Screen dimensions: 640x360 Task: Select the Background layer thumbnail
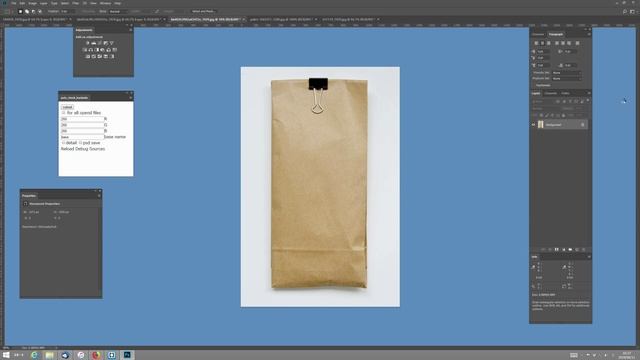point(540,124)
